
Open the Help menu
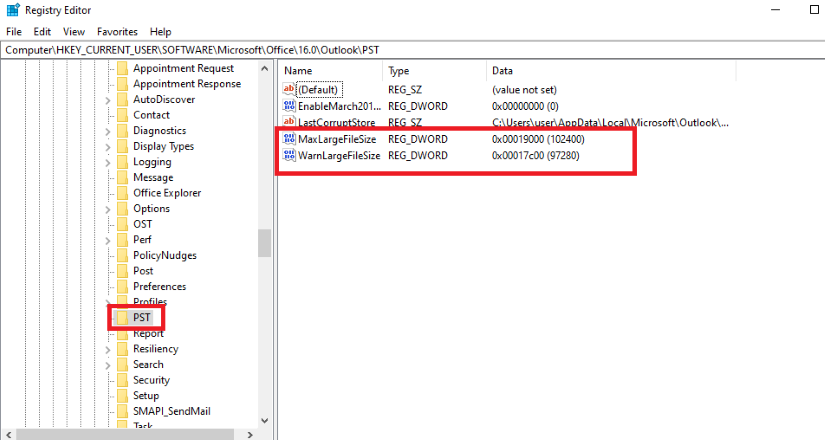tap(160, 32)
